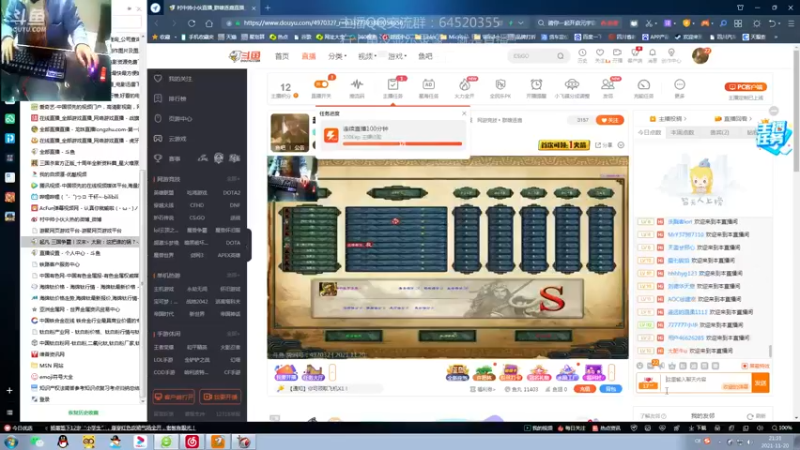Click the orange send chat button
The width and height of the screenshot is (800, 450).
click(760, 382)
